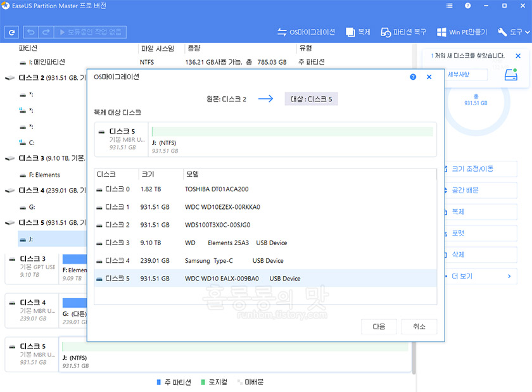Select 디스크 2 in partition tree

(46, 78)
